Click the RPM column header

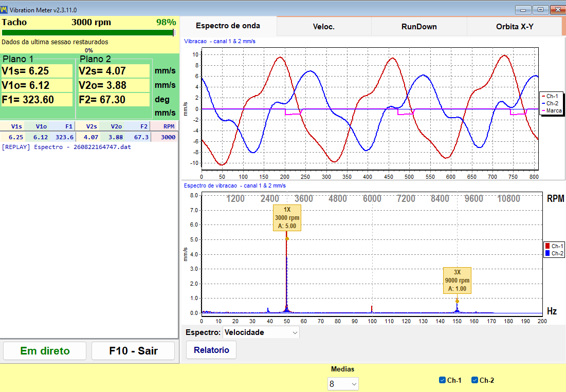click(x=164, y=126)
